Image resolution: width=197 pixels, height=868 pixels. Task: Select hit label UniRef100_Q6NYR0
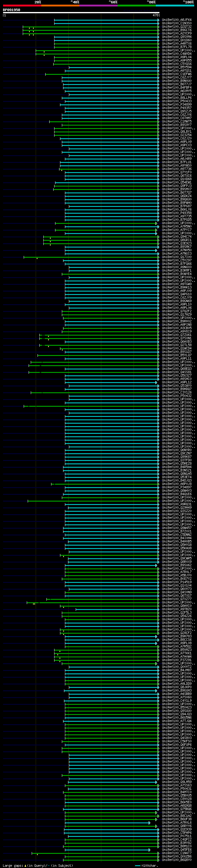[x=177, y=450]
